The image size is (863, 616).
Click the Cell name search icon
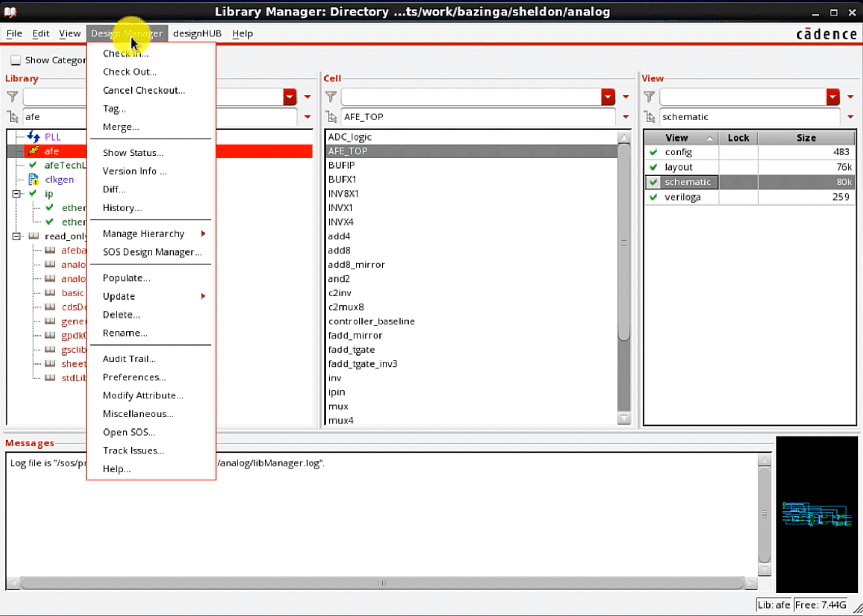pyautogui.click(x=331, y=117)
